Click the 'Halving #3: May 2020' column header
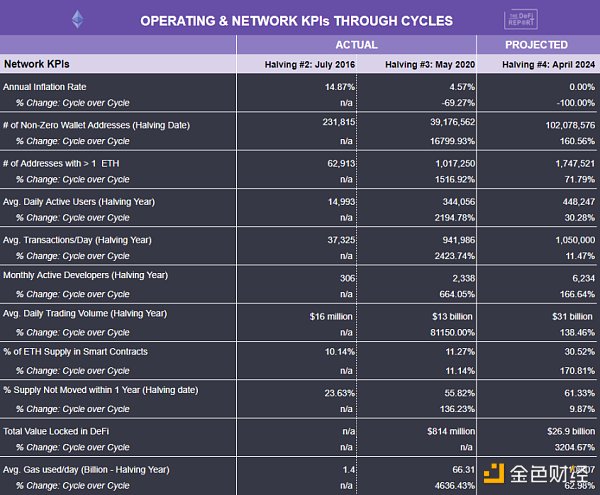This screenshot has width=600, height=495. pyautogui.click(x=430, y=64)
